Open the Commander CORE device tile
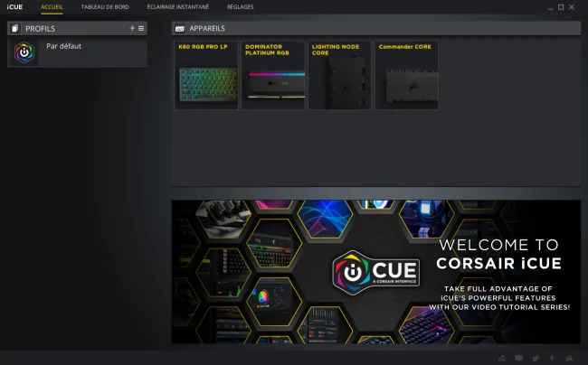This screenshot has height=365, width=588. point(406,75)
